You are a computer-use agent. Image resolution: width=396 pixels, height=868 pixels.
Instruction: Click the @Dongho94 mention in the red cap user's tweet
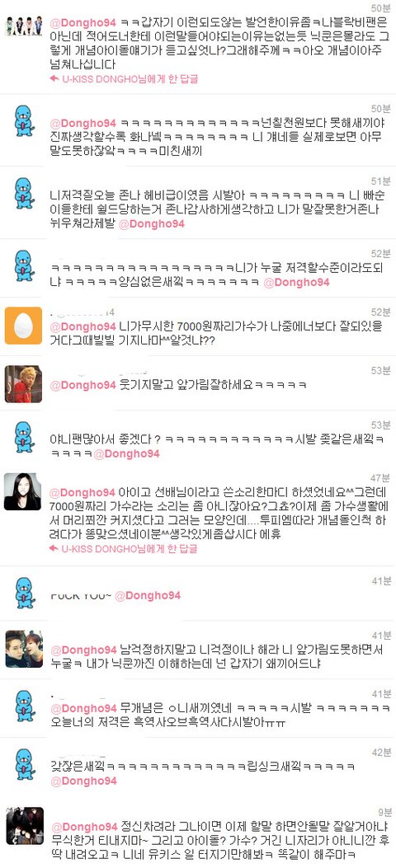coord(83,385)
